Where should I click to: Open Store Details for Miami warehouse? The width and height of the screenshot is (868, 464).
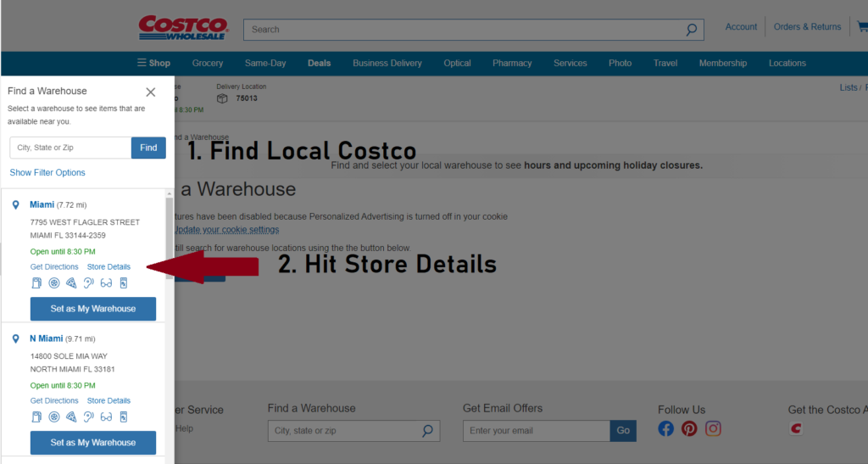point(108,267)
